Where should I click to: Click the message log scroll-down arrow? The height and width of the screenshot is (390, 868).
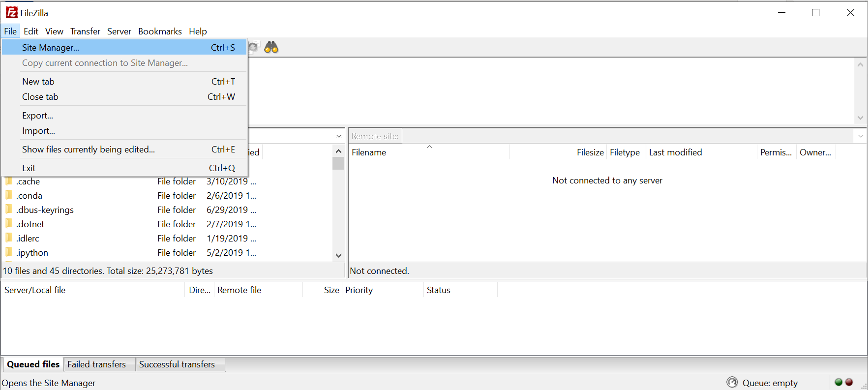click(x=860, y=118)
